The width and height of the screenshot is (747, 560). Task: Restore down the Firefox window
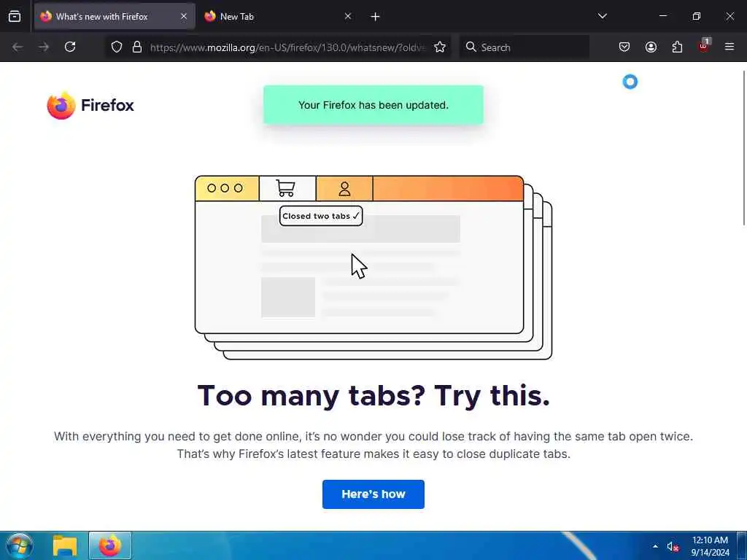pyautogui.click(x=696, y=16)
